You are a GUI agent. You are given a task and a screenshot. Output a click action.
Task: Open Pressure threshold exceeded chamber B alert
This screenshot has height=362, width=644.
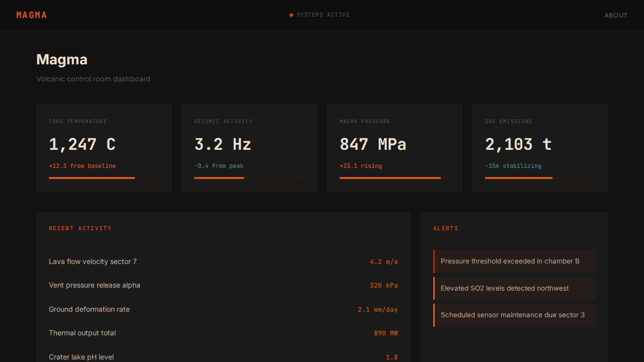click(514, 261)
